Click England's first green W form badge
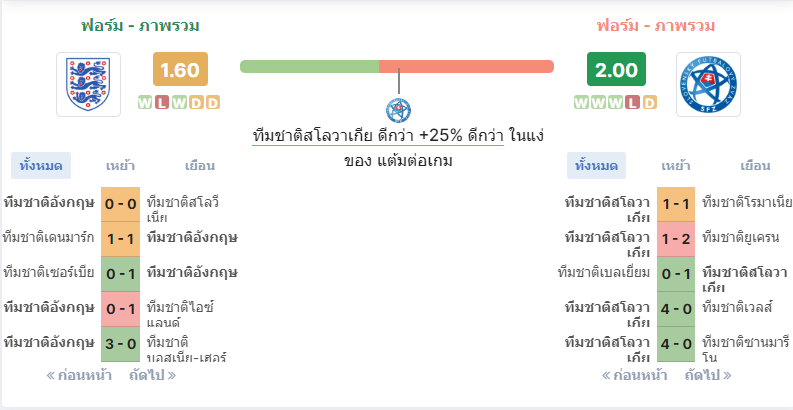Viewport: 793px width, 410px height. tap(145, 103)
